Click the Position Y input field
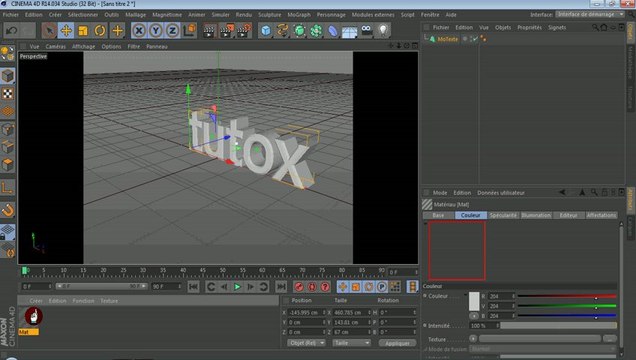The height and width of the screenshot is (360, 636). pyautogui.click(x=306, y=322)
